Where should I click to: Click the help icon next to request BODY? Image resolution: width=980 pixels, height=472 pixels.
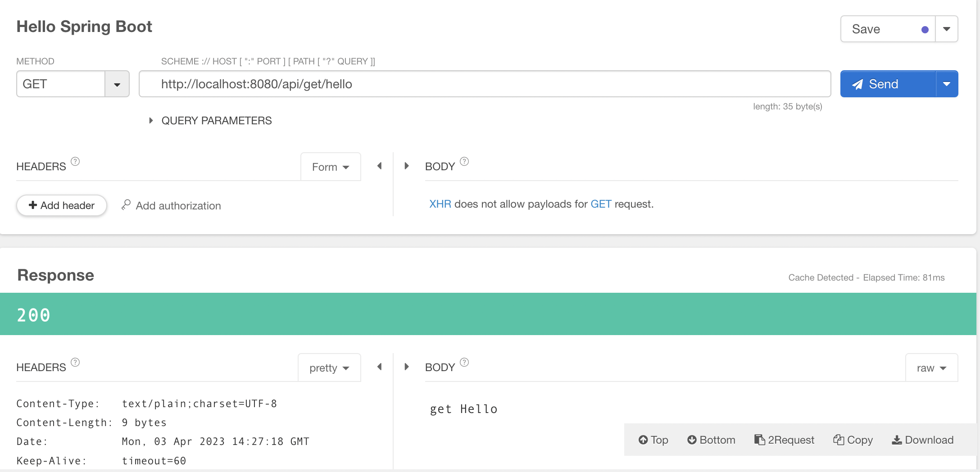(464, 161)
